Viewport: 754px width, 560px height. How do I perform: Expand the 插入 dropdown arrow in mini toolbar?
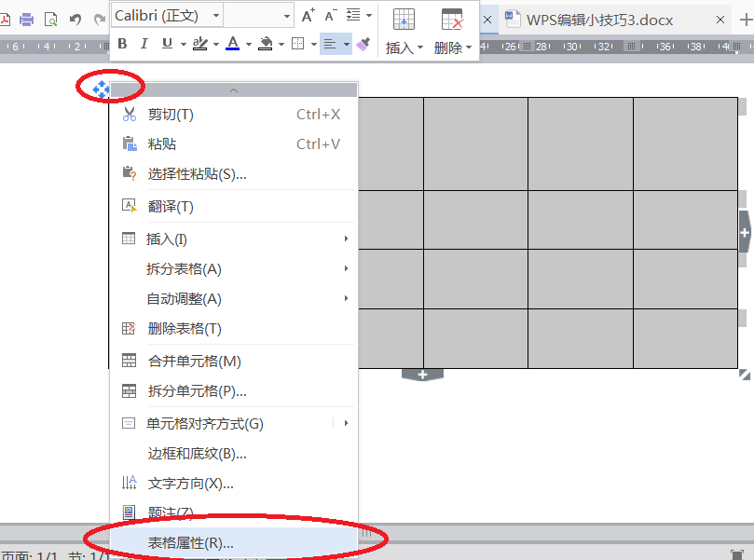(x=420, y=48)
